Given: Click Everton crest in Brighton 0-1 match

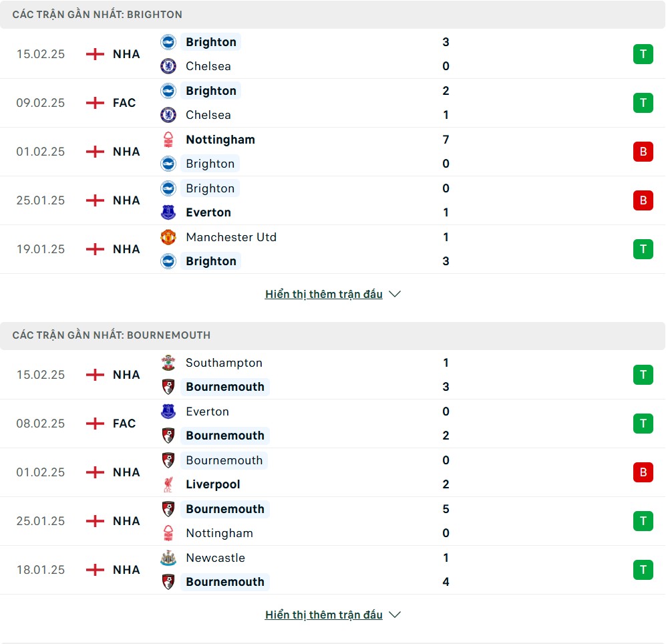Looking at the screenshot, I should tap(168, 212).
